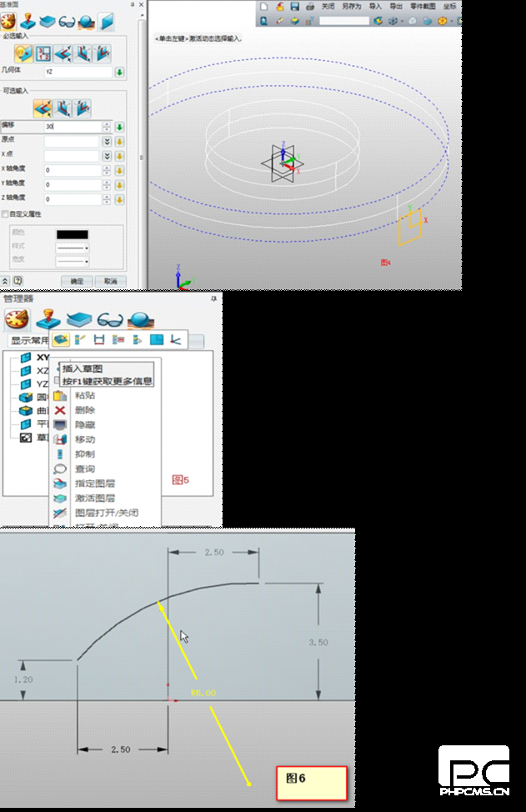Select the lightbulb plane icon under required inputs
This screenshot has height=812, width=526.
click(23, 53)
